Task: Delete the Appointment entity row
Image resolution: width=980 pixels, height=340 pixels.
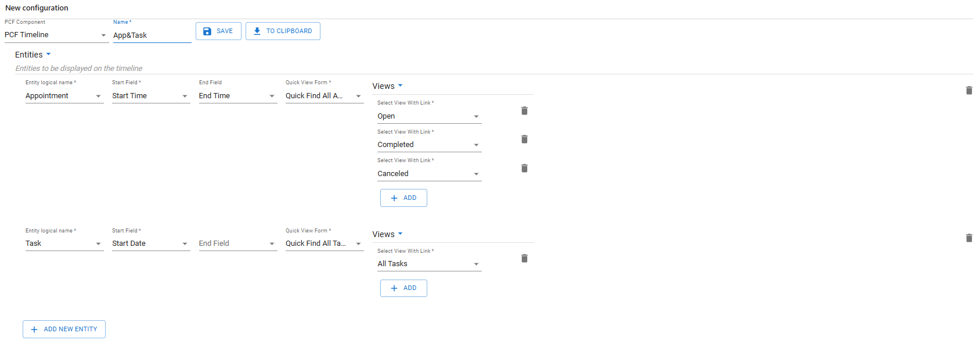Action: [x=968, y=91]
